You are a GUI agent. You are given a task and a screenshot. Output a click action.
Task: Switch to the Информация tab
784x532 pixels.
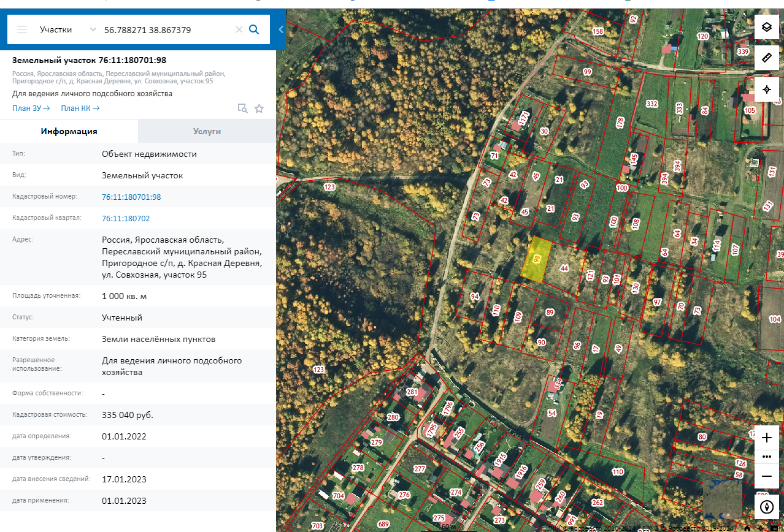pos(69,131)
